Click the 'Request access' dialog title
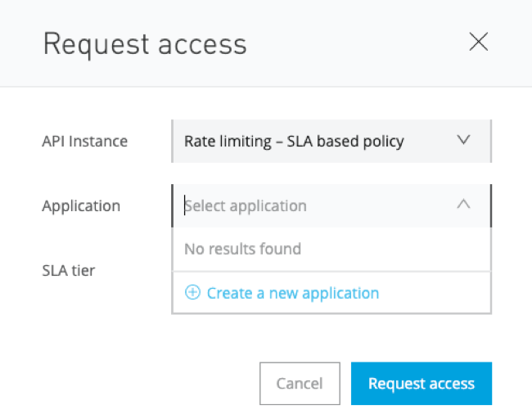The height and width of the screenshot is (414, 532). tap(144, 43)
